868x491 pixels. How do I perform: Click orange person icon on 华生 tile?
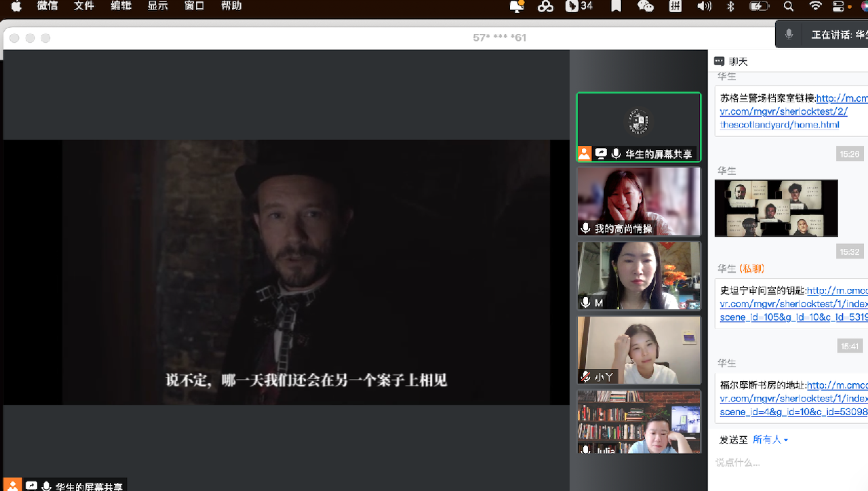pyautogui.click(x=585, y=154)
